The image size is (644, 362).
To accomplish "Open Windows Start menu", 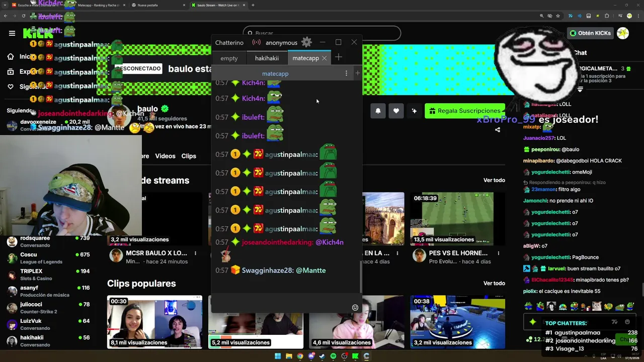I will (278, 356).
